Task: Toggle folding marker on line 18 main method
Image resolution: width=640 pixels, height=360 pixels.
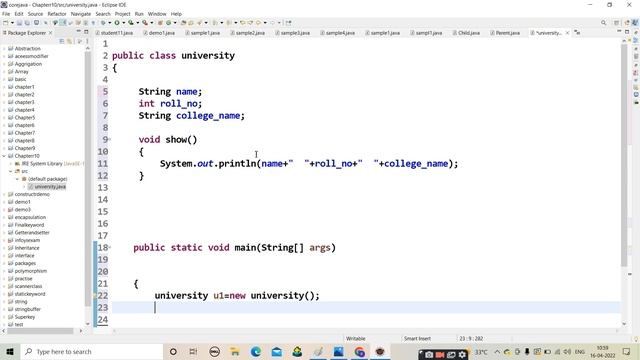Action: point(109,247)
